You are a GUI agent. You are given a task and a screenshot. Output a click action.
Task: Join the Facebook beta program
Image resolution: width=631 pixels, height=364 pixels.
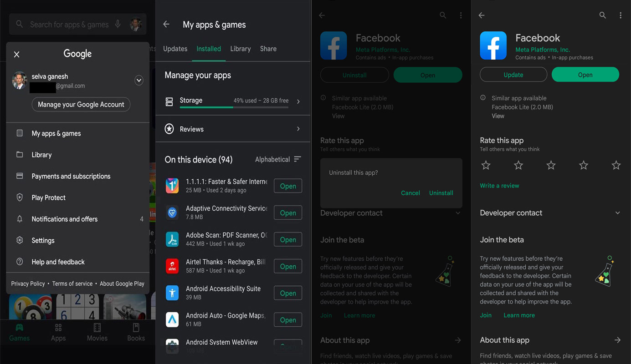coord(486,315)
